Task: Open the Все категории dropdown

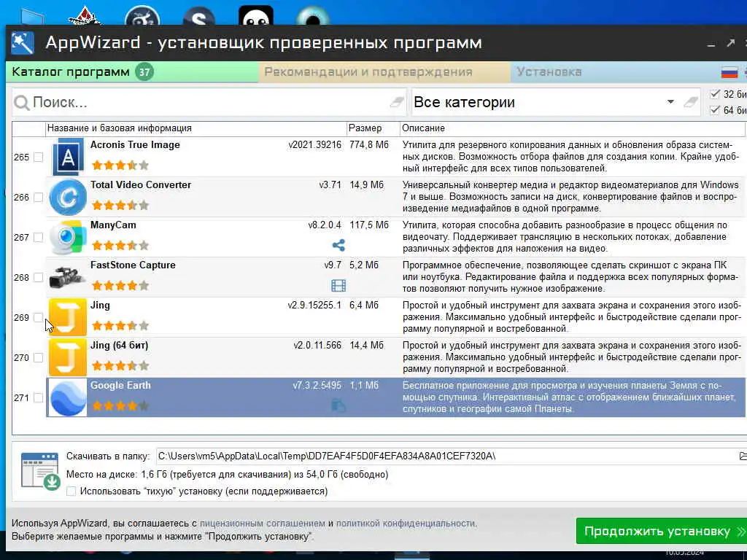Action: click(670, 102)
